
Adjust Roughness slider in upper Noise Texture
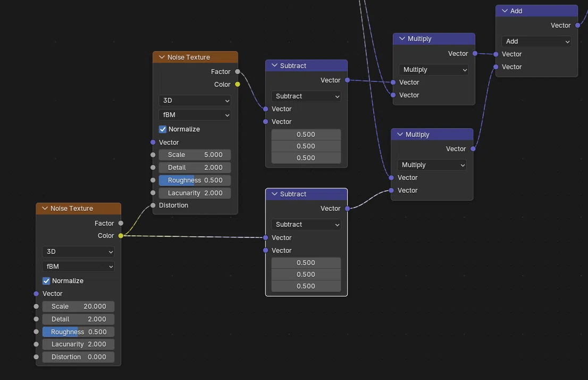pos(195,180)
